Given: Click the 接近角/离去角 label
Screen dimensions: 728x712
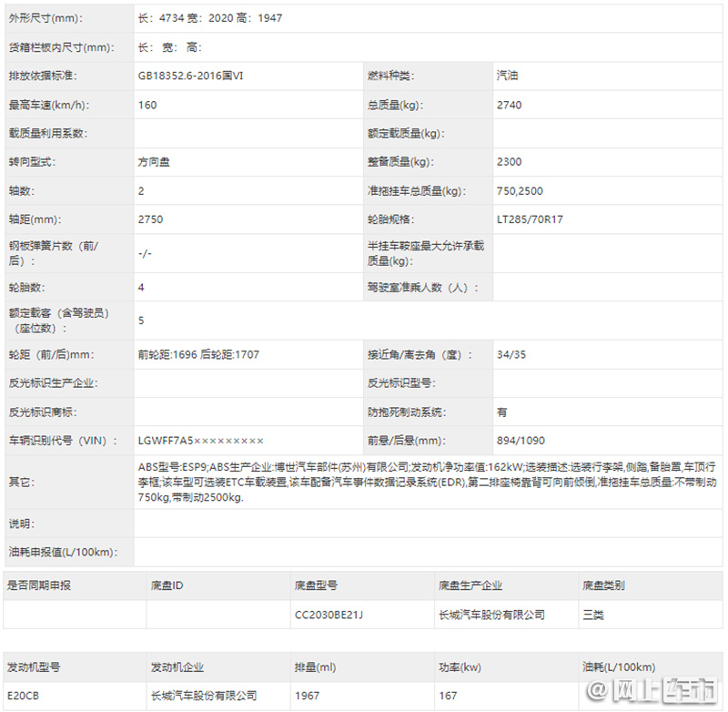Looking at the screenshot, I should (x=420, y=354).
